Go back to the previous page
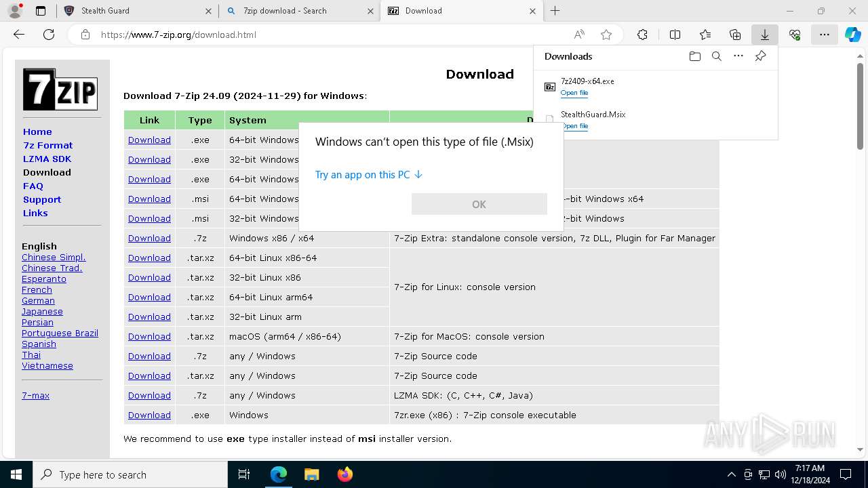The height and width of the screenshot is (488, 868). tap(19, 35)
